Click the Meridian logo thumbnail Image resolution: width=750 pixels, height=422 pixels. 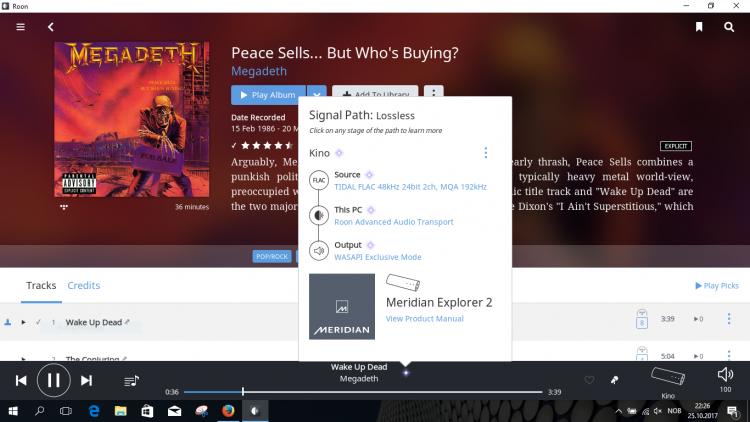click(342, 306)
